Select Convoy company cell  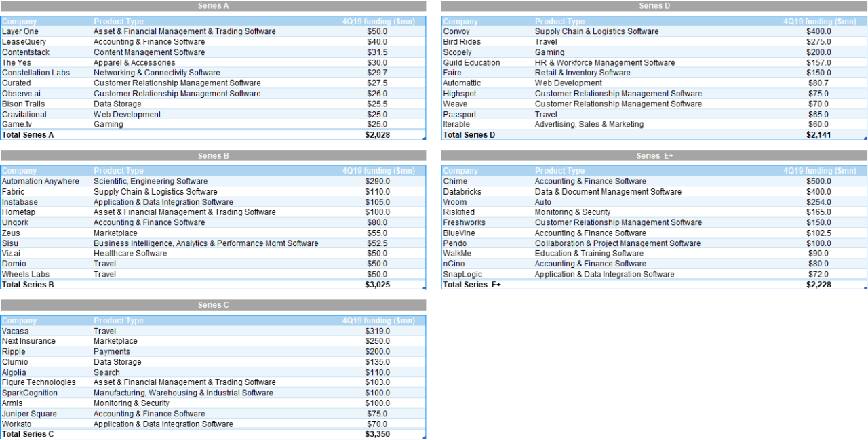tap(456, 31)
